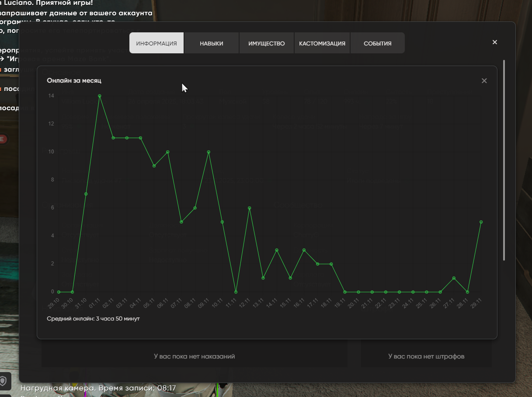The image size is (532, 397).
Task: Select the 05.11 data point at 9
Action: pos(154,166)
